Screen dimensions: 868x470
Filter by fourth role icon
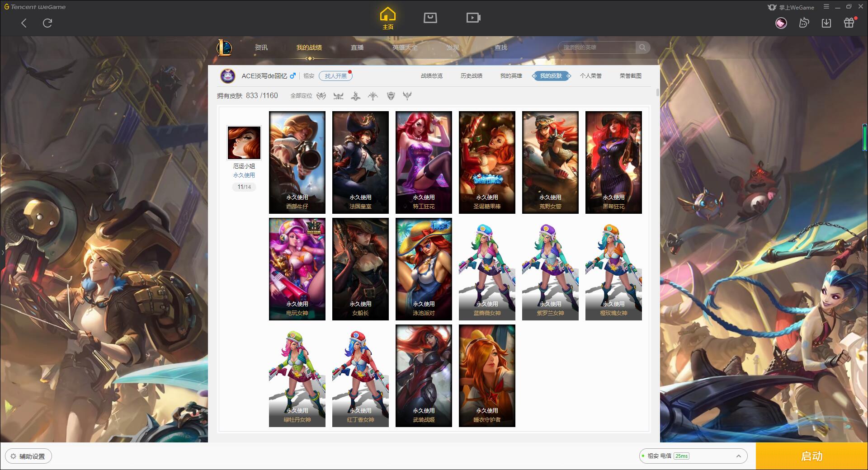[x=373, y=96]
